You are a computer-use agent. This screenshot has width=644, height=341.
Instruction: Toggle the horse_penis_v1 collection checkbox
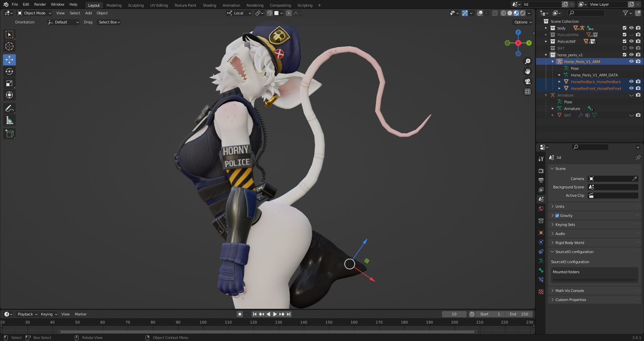coord(625,55)
